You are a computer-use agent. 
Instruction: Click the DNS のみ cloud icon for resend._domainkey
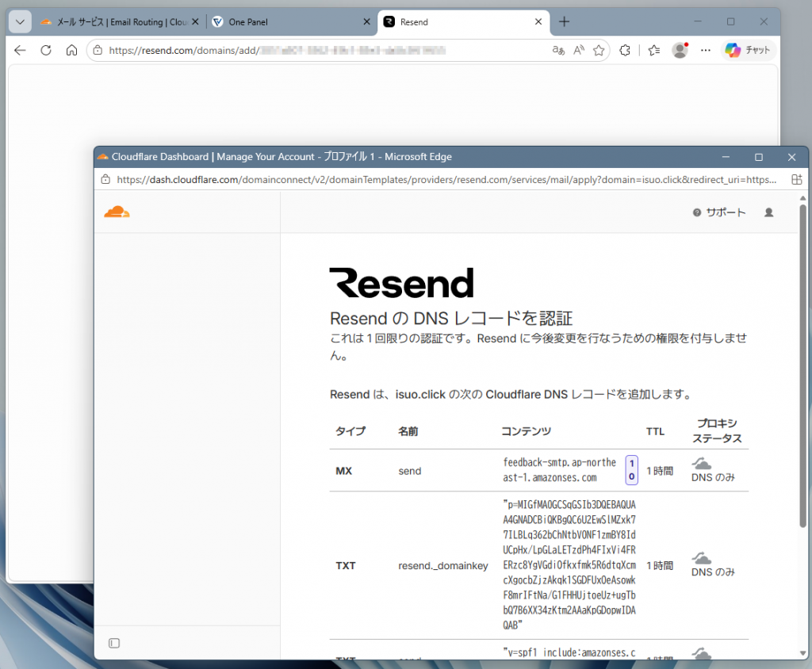click(x=702, y=558)
